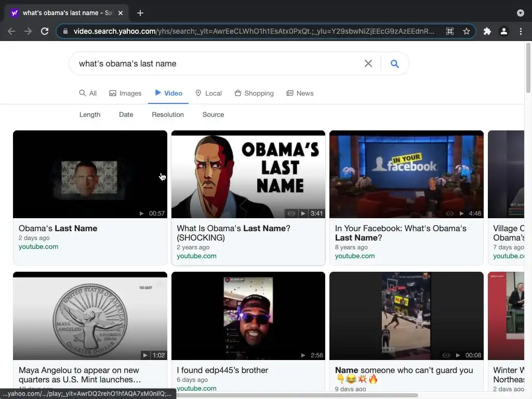The width and height of the screenshot is (532, 399).
Task: Click youtube.com under 'In Your Facebook' video
Action: [355, 256]
